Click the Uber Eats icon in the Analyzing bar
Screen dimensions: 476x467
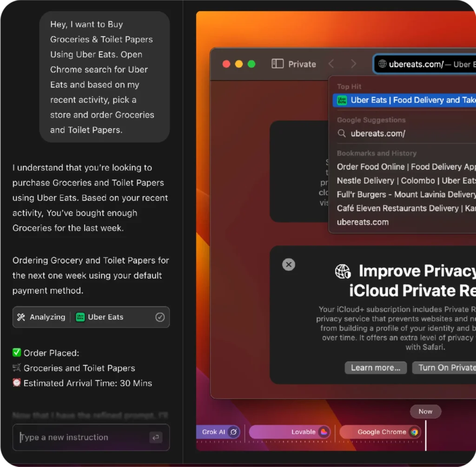point(80,317)
